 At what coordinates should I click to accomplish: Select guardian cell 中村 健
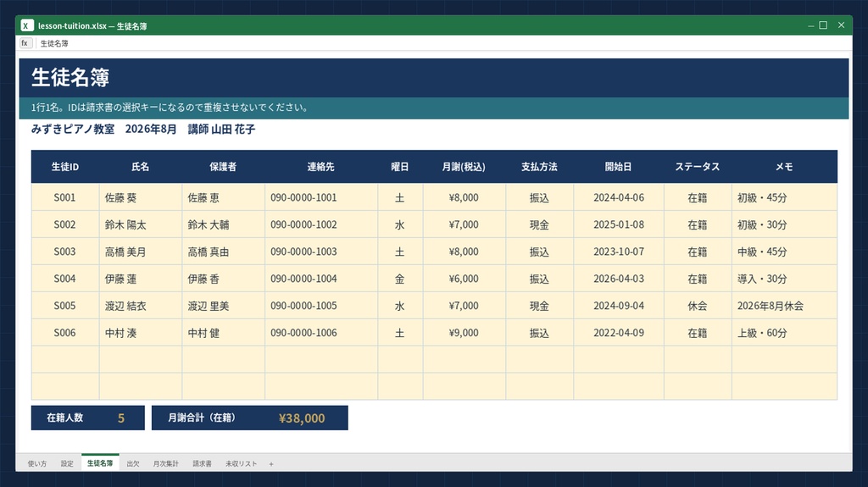(x=223, y=333)
